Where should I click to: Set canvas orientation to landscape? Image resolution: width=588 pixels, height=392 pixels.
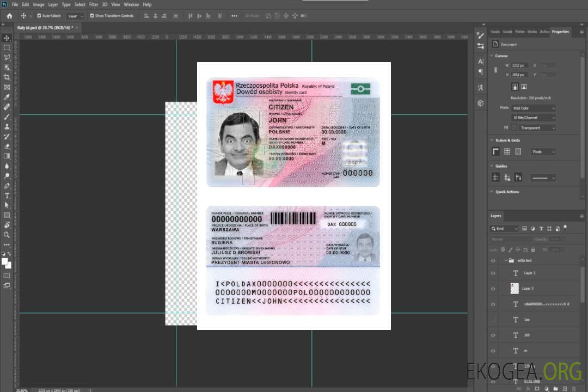coord(524,87)
